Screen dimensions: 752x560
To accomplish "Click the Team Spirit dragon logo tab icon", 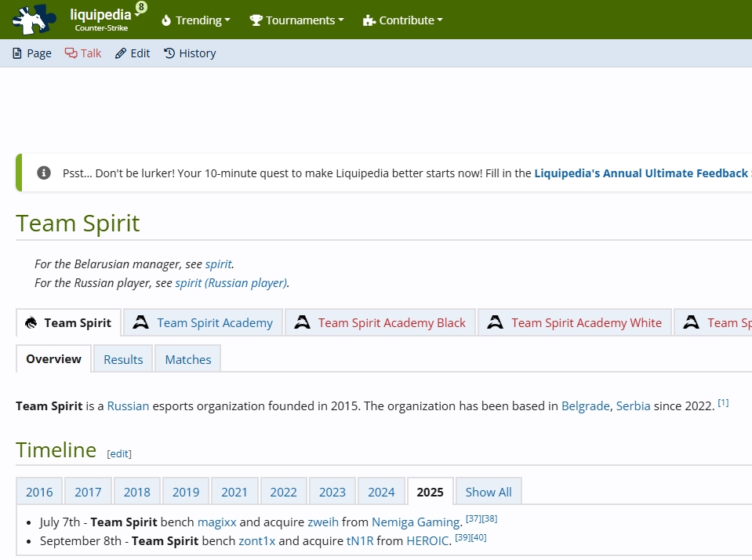I will [x=31, y=322].
